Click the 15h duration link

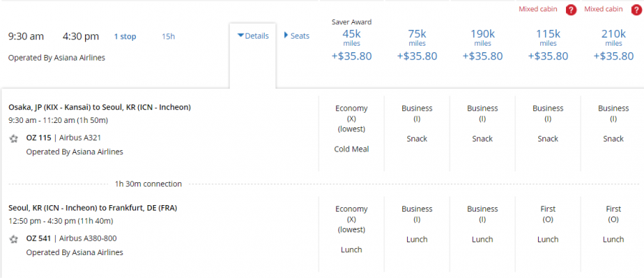[x=168, y=36]
